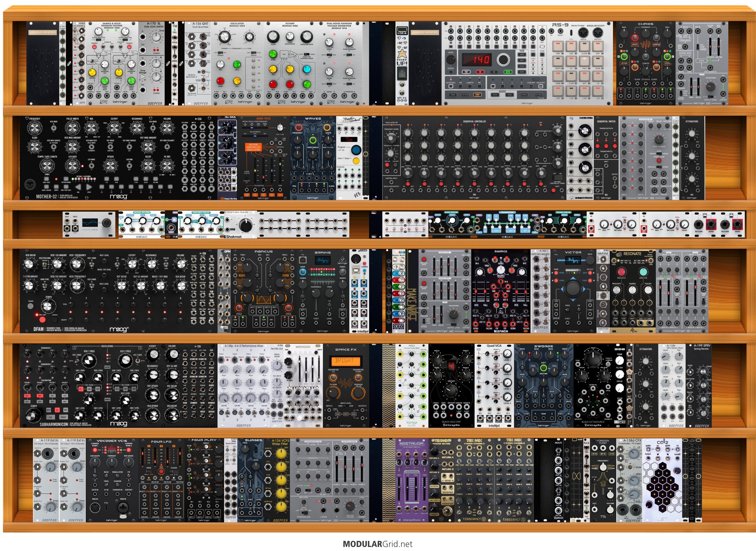Select the Mosaic Bass Drum module

point(451,224)
